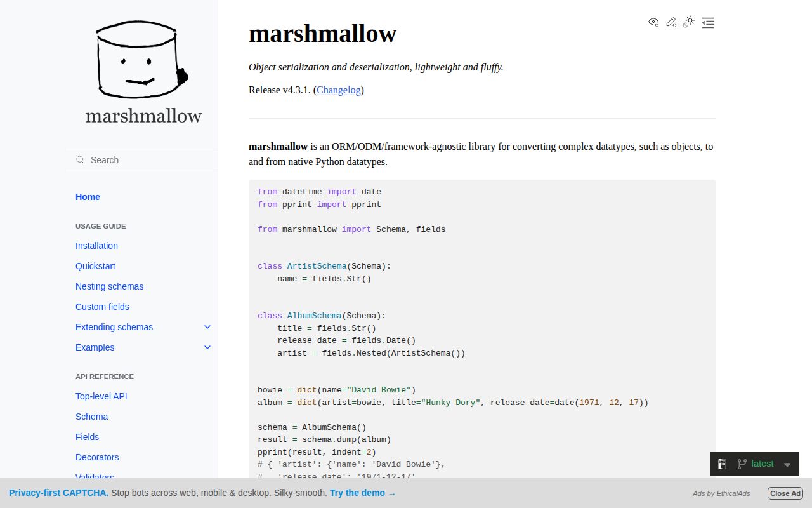Open Fields API reference
This screenshot has width=812, height=508.
(87, 437)
